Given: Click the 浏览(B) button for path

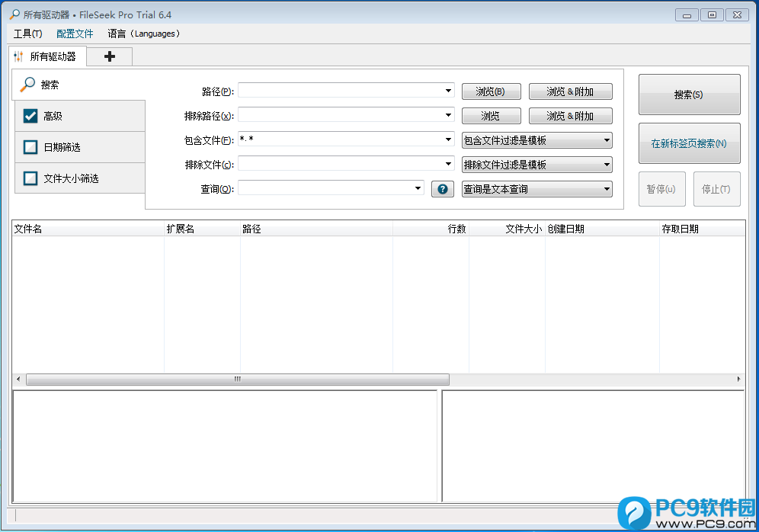Looking at the screenshot, I should pos(491,91).
